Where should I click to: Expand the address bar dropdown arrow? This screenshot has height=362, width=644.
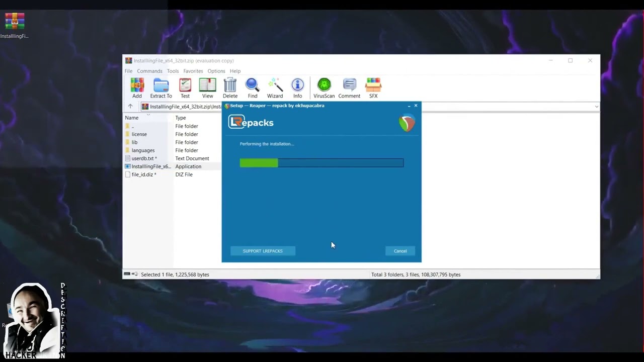[596, 107]
